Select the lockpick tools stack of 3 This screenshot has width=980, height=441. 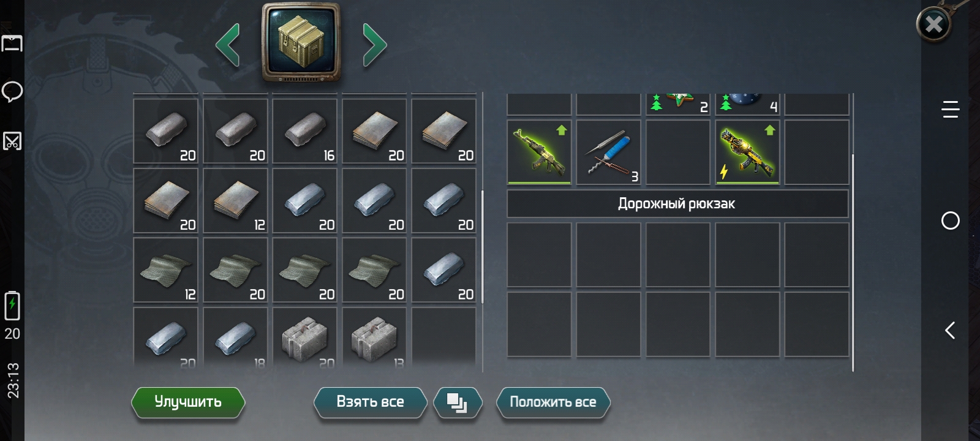608,152
